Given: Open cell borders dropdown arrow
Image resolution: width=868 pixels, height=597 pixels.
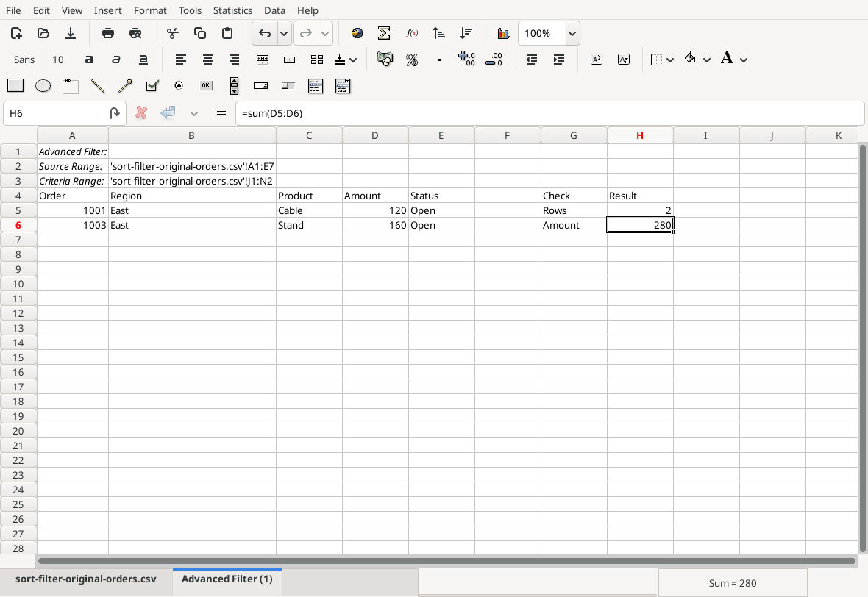Looking at the screenshot, I should point(670,60).
